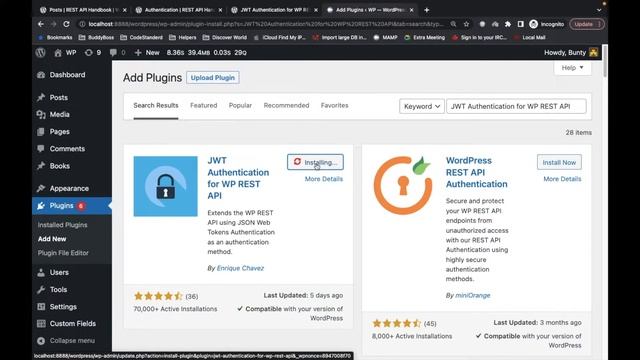
Task: Switch to Posts REST API Handbook browser tab
Action: [x=83, y=10]
